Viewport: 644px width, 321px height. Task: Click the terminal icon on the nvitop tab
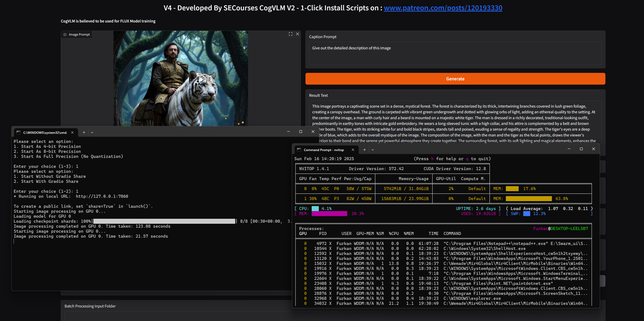click(299, 150)
